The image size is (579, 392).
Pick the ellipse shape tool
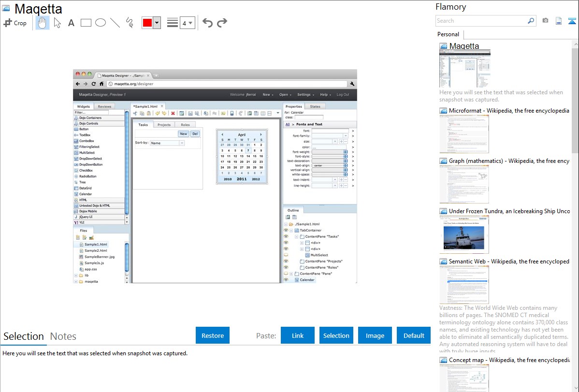[100, 23]
